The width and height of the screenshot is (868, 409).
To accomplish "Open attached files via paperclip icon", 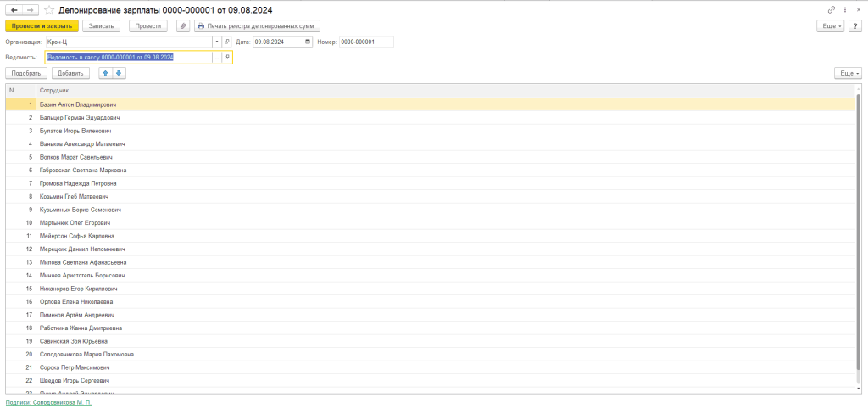I will coord(183,26).
